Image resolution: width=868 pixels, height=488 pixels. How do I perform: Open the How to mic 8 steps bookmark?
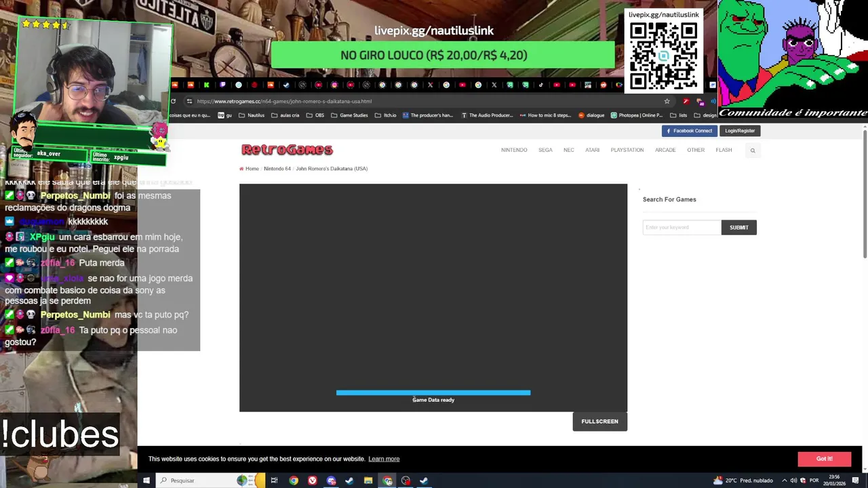coord(545,115)
